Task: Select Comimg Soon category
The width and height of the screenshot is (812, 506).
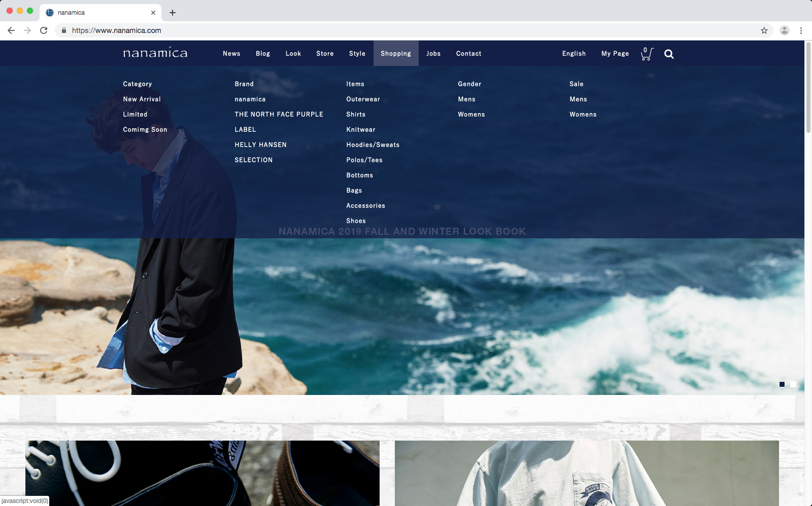Action: tap(145, 130)
